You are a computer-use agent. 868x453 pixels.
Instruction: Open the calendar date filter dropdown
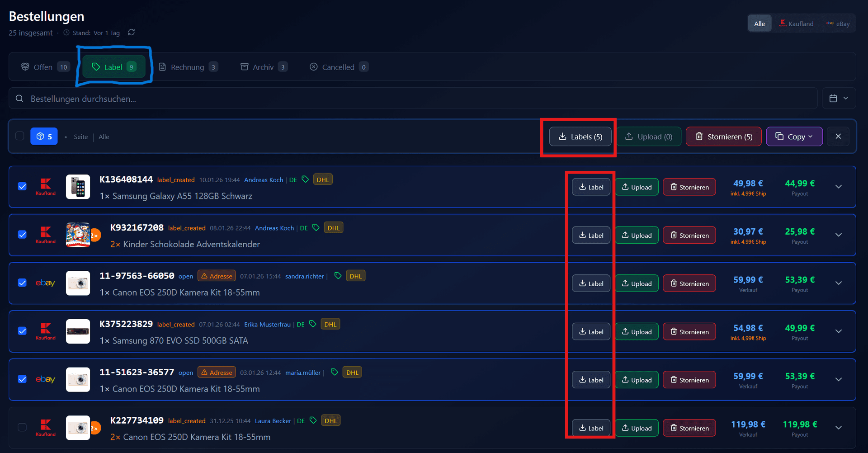pyautogui.click(x=838, y=98)
